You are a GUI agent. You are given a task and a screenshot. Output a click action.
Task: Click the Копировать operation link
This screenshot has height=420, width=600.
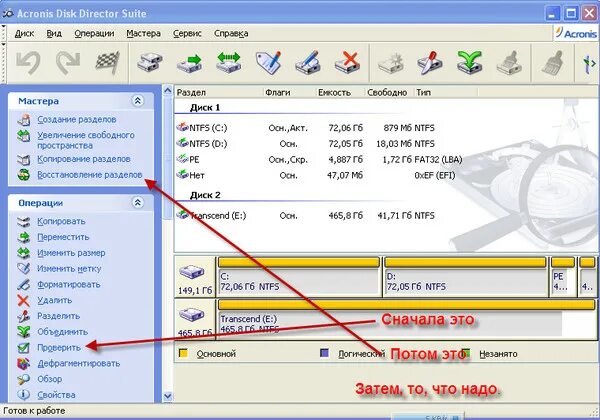click(x=61, y=221)
